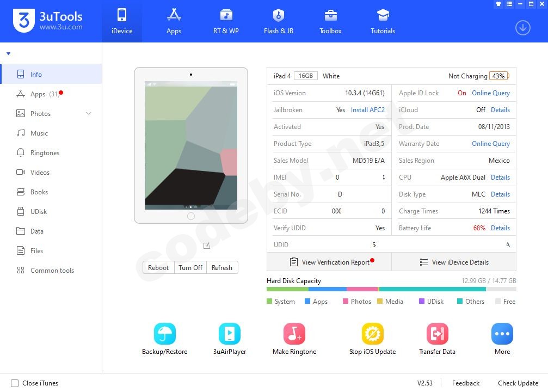
Task: Click the Data folder icon
Action: (21, 231)
